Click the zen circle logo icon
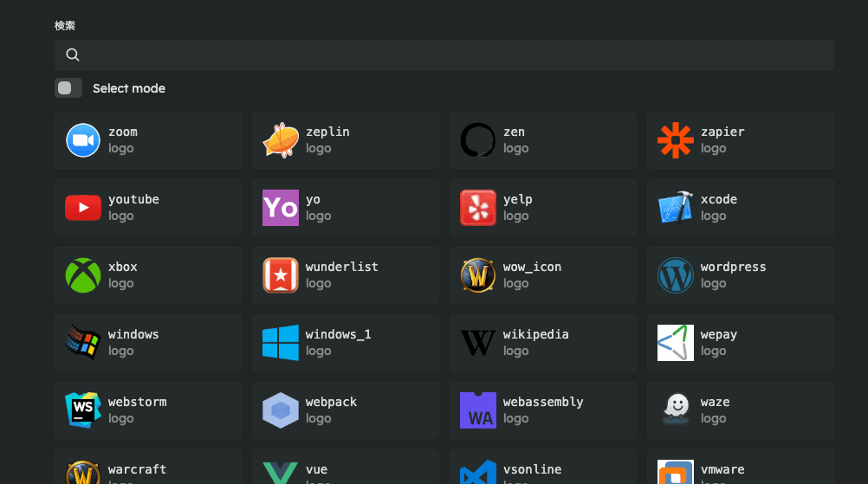 click(x=477, y=140)
